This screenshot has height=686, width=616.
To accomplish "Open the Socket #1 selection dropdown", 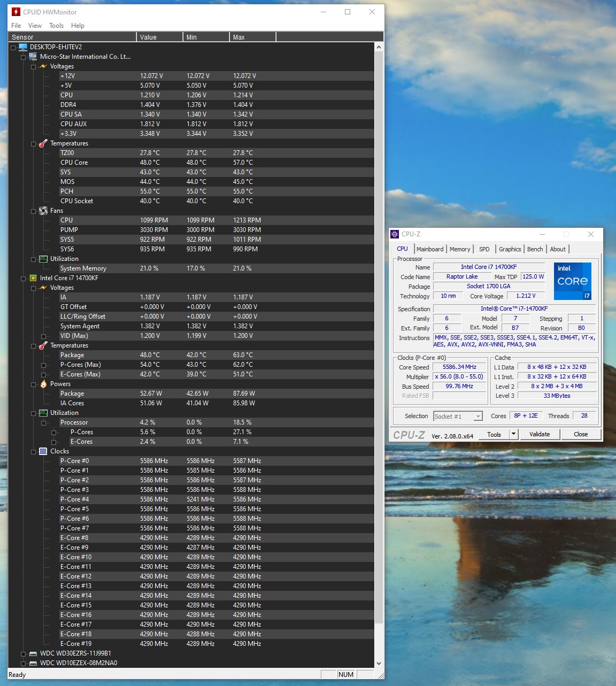I will coord(478,417).
